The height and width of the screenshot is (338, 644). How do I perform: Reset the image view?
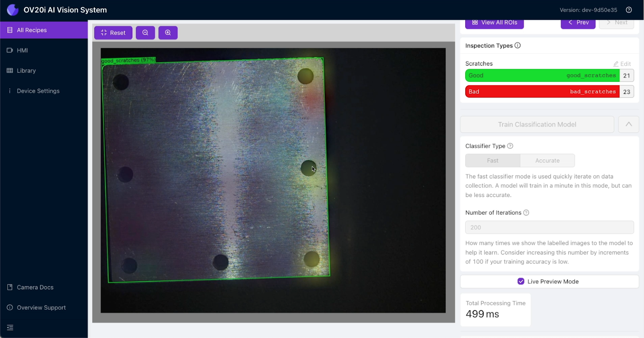(113, 33)
